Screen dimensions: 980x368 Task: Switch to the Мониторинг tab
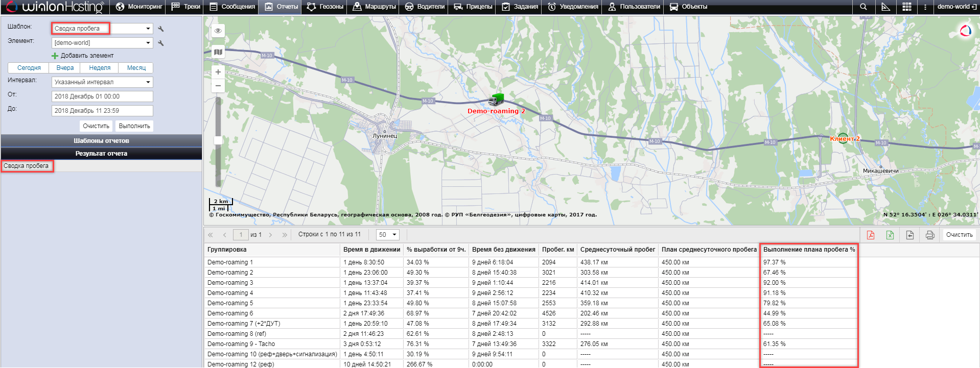[138, 7]
